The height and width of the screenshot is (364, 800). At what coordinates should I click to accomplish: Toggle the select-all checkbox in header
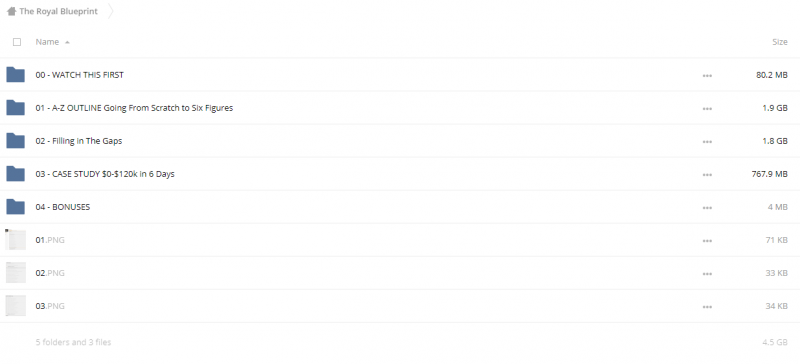tap(17, 42)
